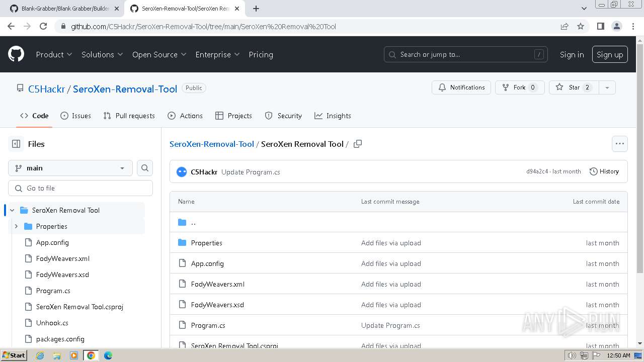Click the Sign in link
Viewport: 644px width, 362px height.
(x=572, y=54)
